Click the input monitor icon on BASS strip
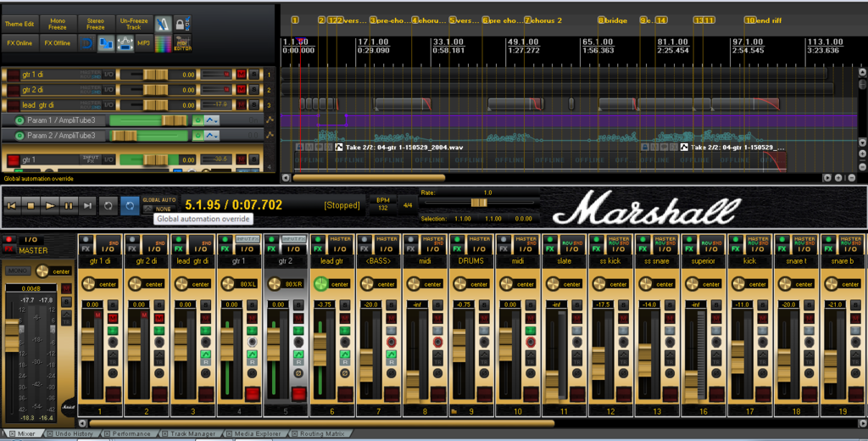This screenshot has width=868, height=441. [x=392, y=342]
